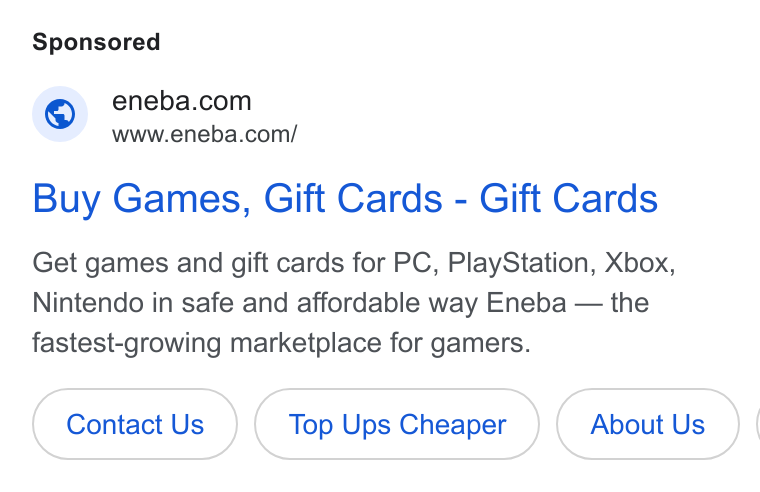
Task: Select the Contact Us sitelink chip
Action: (135, 424)
